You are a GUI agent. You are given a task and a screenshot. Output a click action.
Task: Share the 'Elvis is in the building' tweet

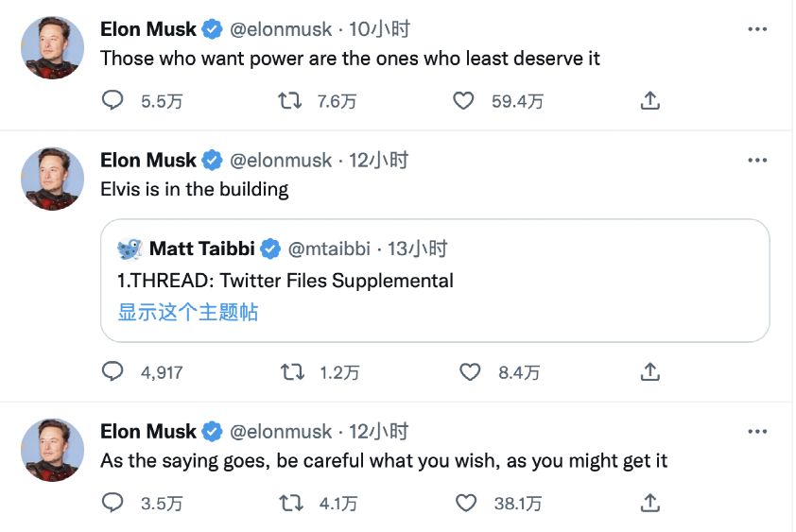click(649, 371)
